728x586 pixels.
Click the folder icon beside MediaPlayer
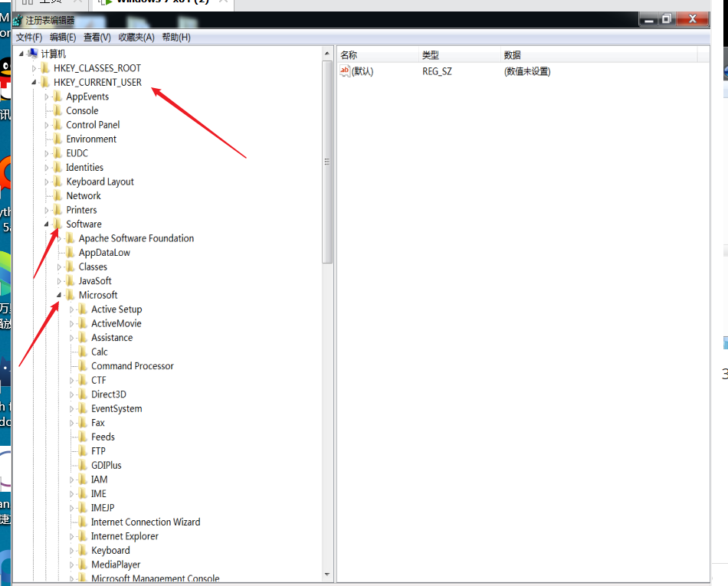click(x=83, y=565)
